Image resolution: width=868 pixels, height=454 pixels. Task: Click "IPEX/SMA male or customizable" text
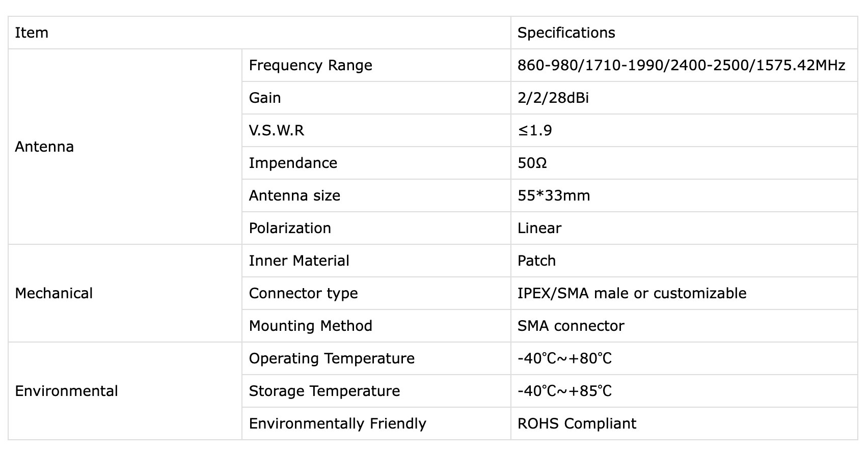(632, 294)
